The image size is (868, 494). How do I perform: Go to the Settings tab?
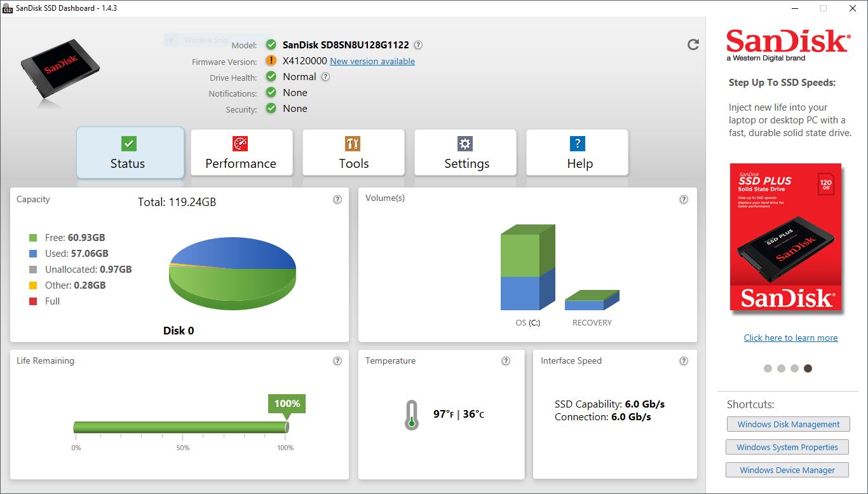click(466, 153)
